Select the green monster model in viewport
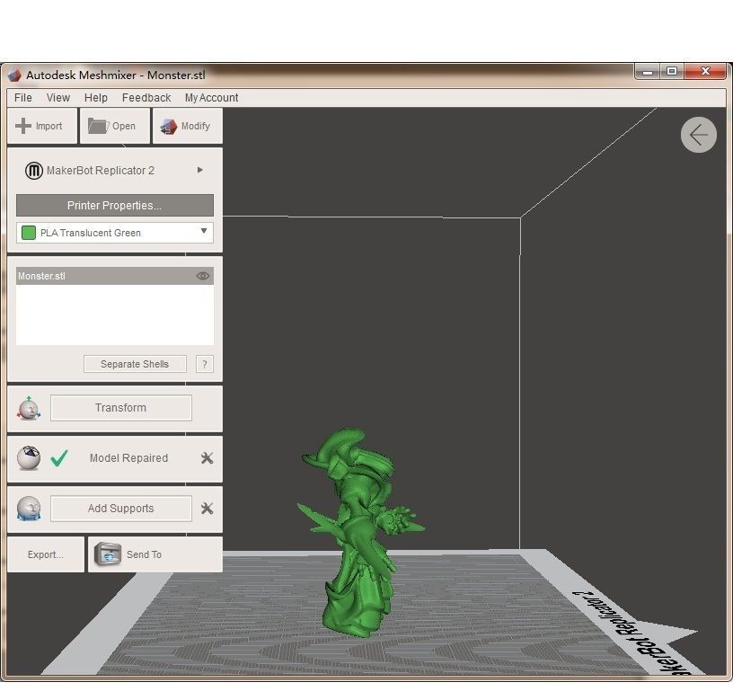 tap(359, 533)
